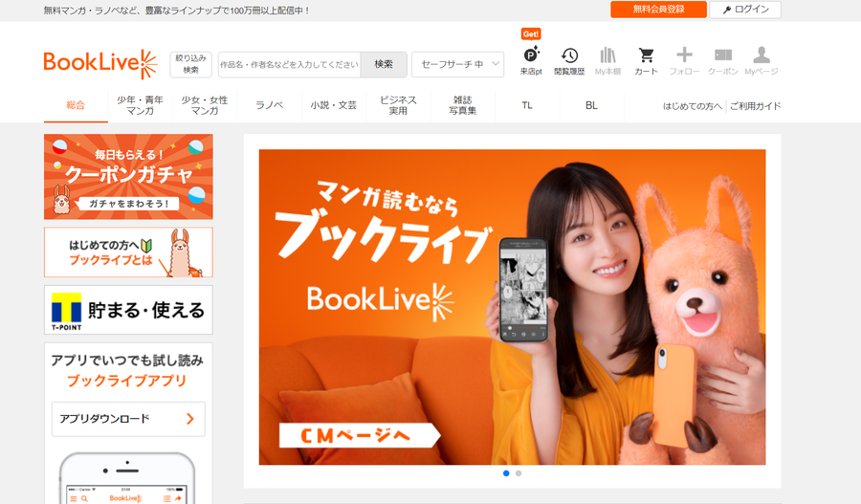
Task: Select the ビジネス実用 tab
Action: [x=398, y=105]
